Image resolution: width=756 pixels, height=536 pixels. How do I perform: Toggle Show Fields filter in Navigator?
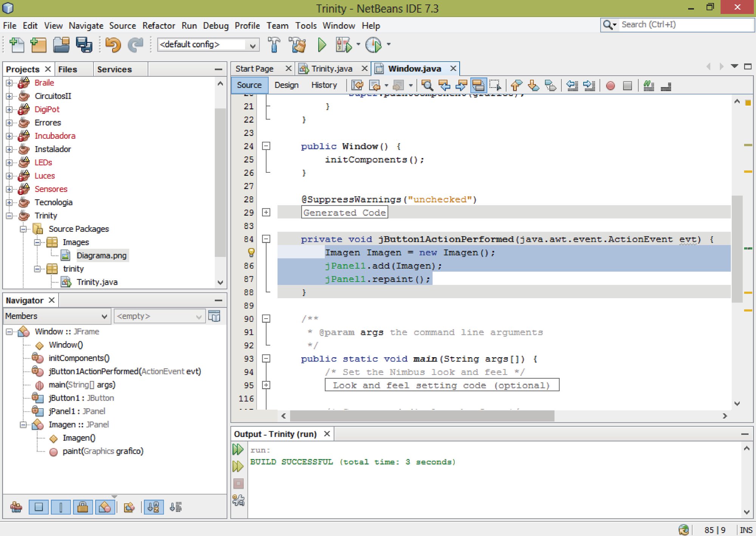[39, 507]
